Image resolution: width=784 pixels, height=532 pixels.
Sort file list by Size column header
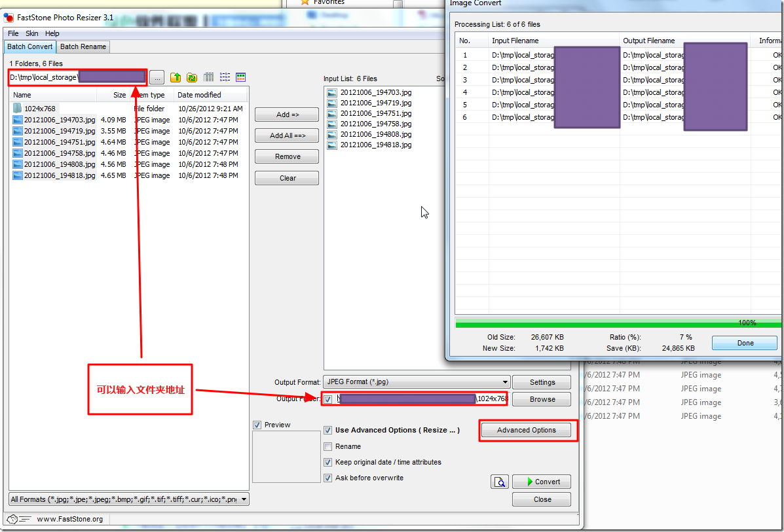click(113, 95)
